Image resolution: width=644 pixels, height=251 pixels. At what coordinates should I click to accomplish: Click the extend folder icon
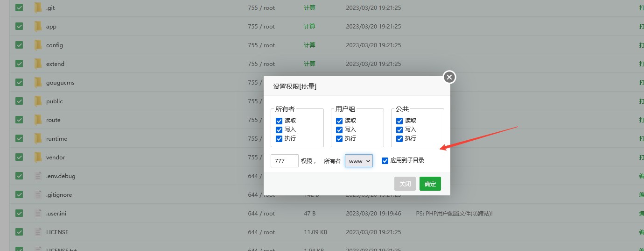(38, 64)
